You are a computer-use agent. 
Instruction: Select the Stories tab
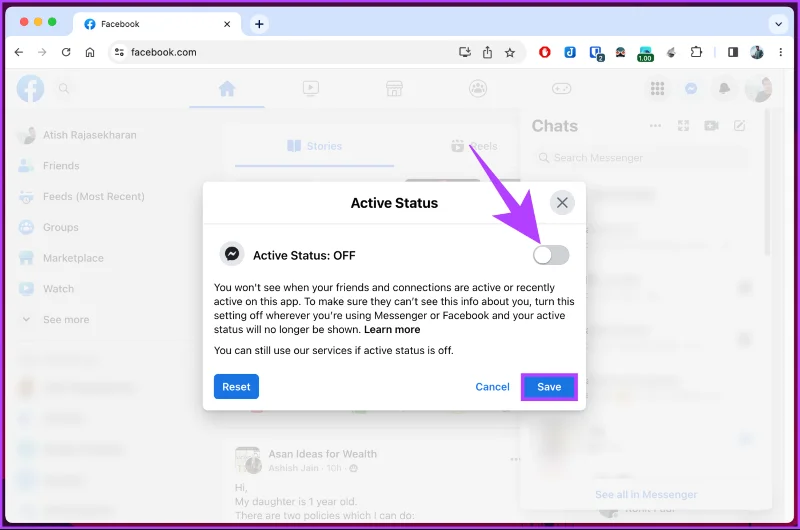click(x=314, y=146)
